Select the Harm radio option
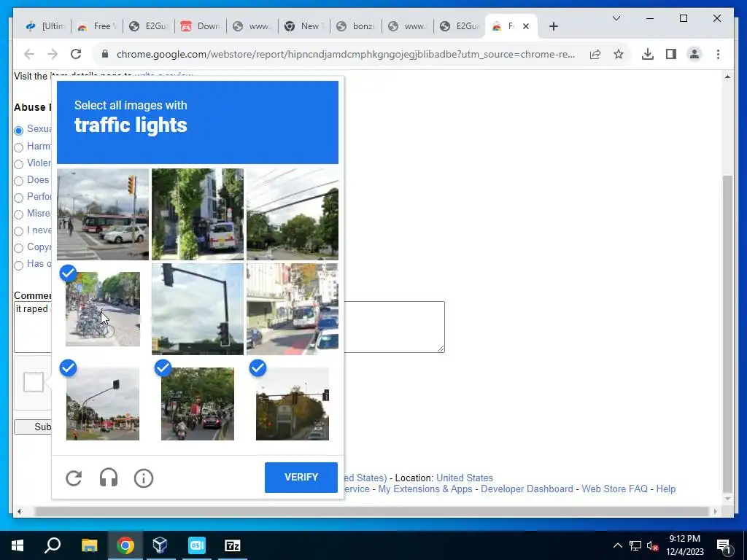Image resolution: width=747 pixels, height=560 pixels. coord(18,147)
